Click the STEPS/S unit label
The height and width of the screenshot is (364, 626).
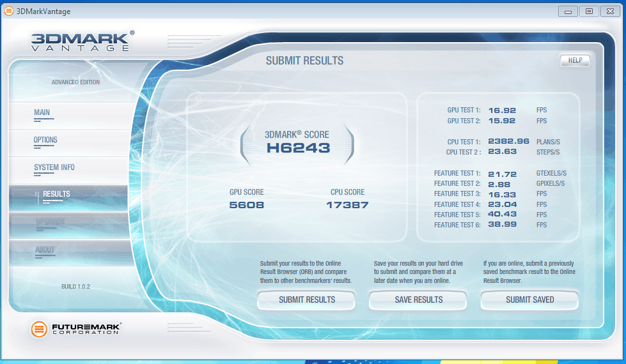point(548,152)
